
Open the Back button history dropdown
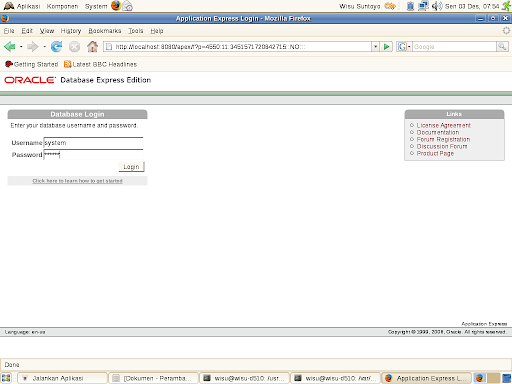pyautogui.click(x=21, y=47)
